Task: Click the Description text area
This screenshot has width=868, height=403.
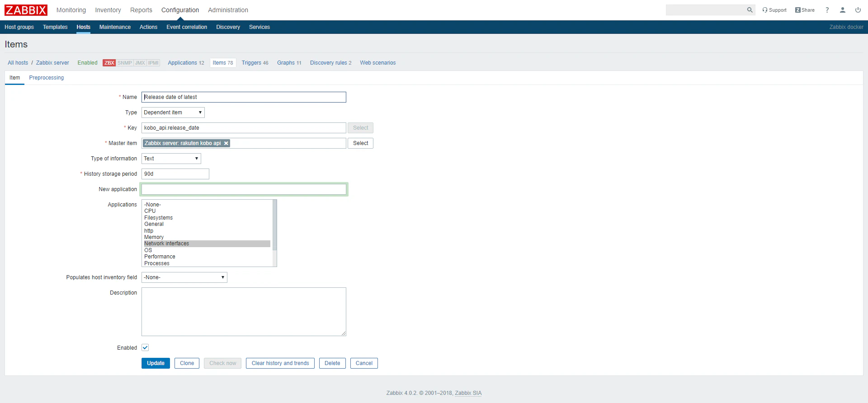Action: click(244, 312)
